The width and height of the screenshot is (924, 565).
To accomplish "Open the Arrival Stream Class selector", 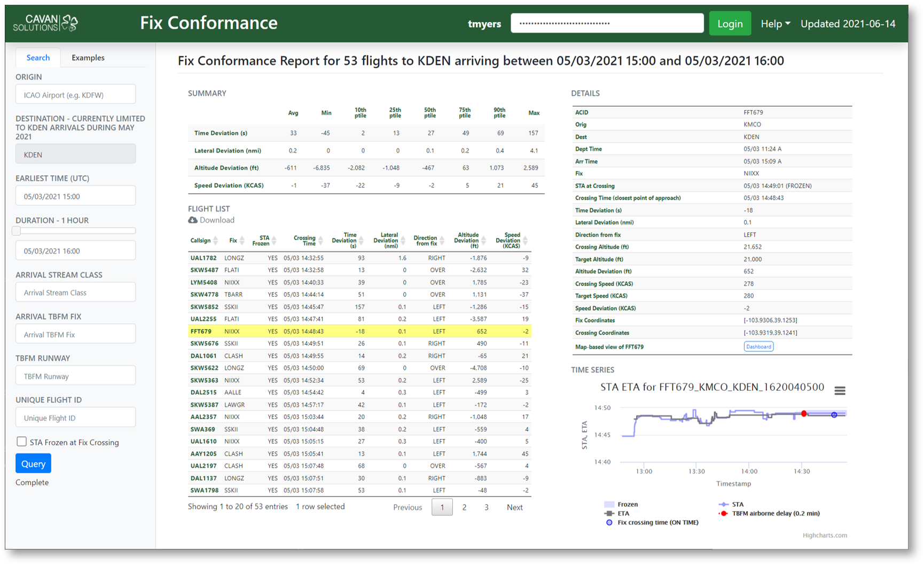I will (75, 293).
